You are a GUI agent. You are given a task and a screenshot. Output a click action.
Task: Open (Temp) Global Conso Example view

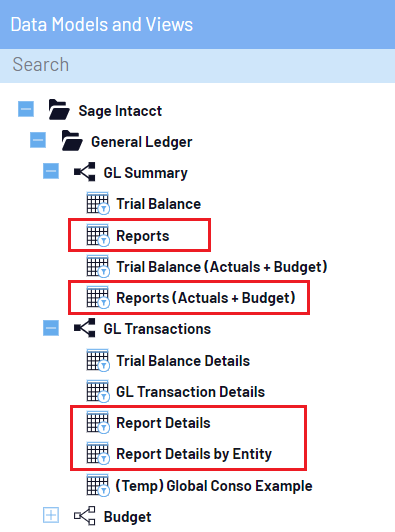[x=214, y=486]
